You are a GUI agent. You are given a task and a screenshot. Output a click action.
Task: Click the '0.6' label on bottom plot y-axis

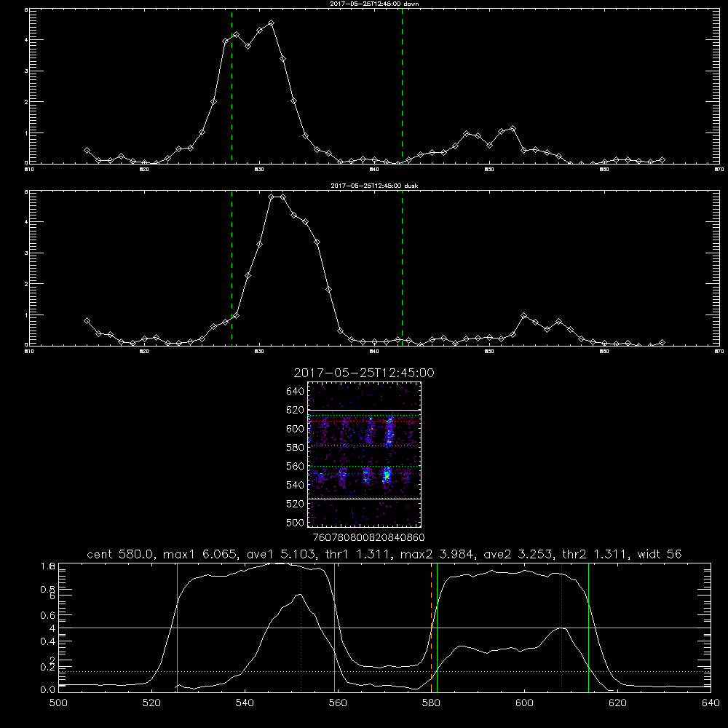[x=48, y=615]
